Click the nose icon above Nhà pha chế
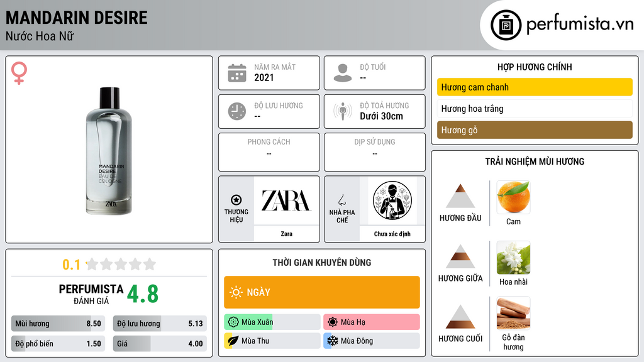 click(x=341, y=200)
